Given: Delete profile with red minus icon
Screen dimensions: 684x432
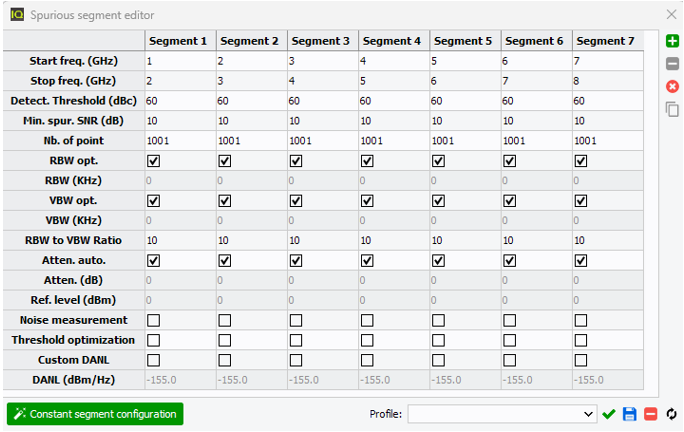Looking at the screenshot, I should [650, 414].
